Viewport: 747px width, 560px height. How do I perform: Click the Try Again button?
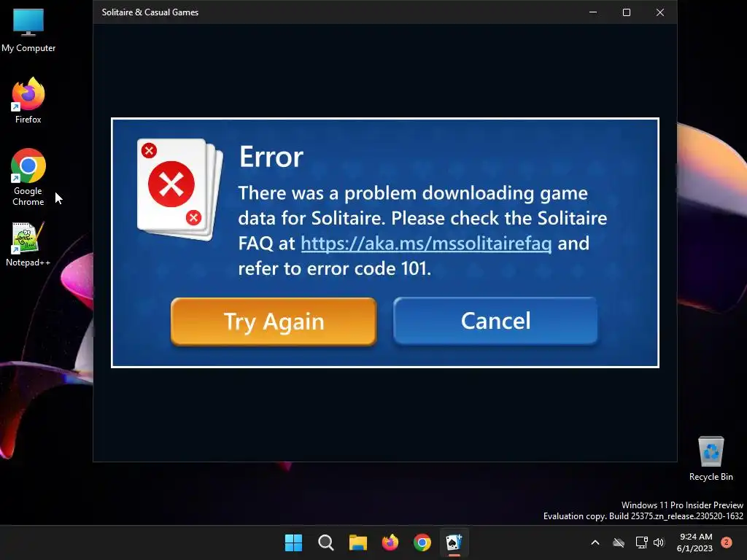tap(274, 322)
